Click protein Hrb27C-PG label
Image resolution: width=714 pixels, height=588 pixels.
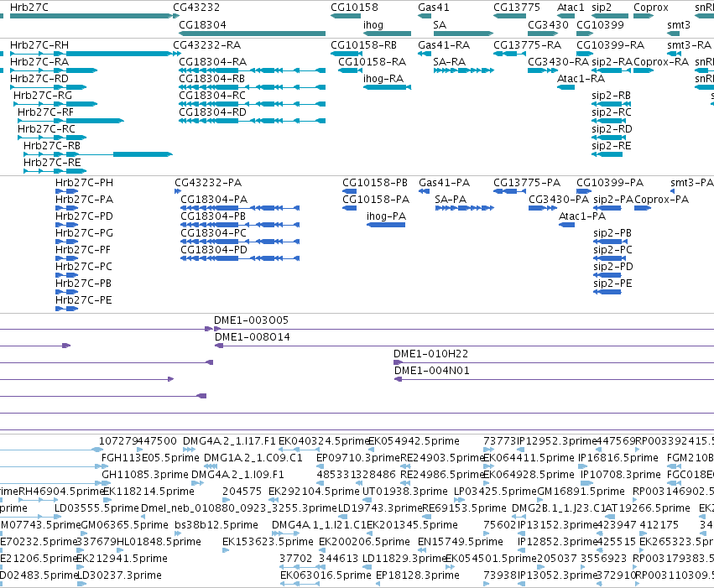pyautogui.click(x=84, y=232)
